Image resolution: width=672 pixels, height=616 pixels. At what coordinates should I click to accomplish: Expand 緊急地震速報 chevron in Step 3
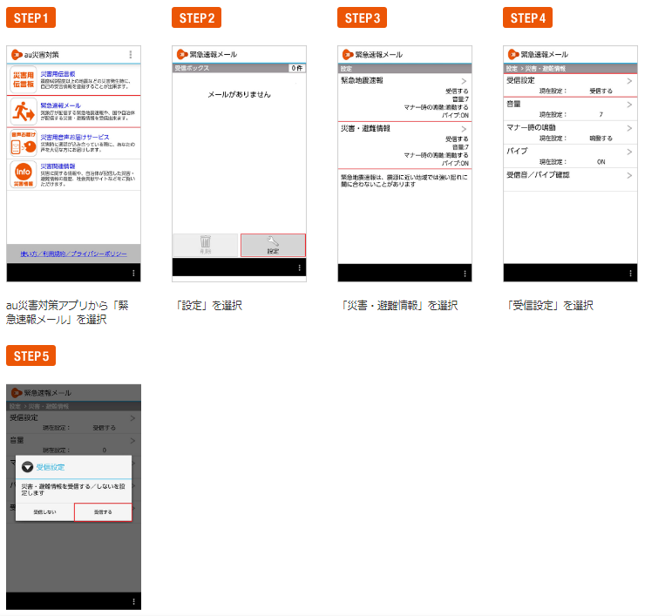click(464, 81)
